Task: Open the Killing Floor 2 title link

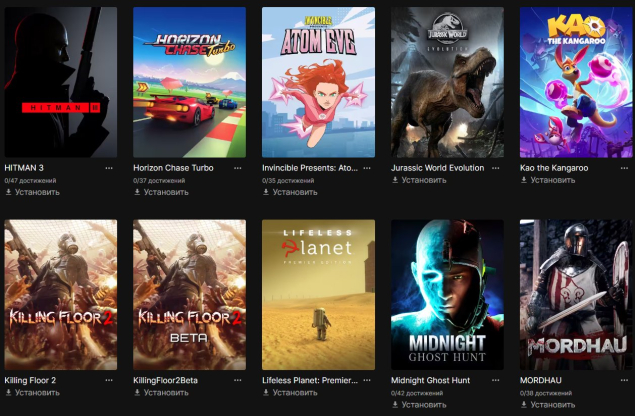Action: (x=30, y=380)
